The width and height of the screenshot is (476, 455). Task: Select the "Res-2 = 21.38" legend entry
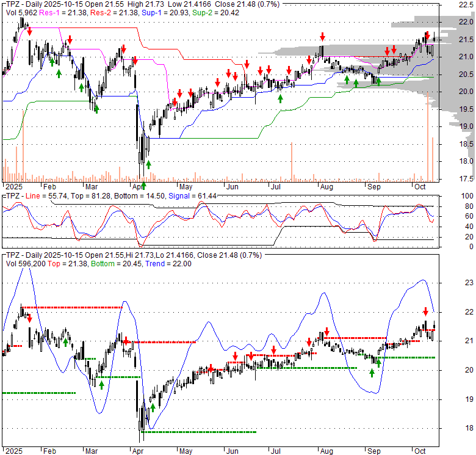point(114,13)
